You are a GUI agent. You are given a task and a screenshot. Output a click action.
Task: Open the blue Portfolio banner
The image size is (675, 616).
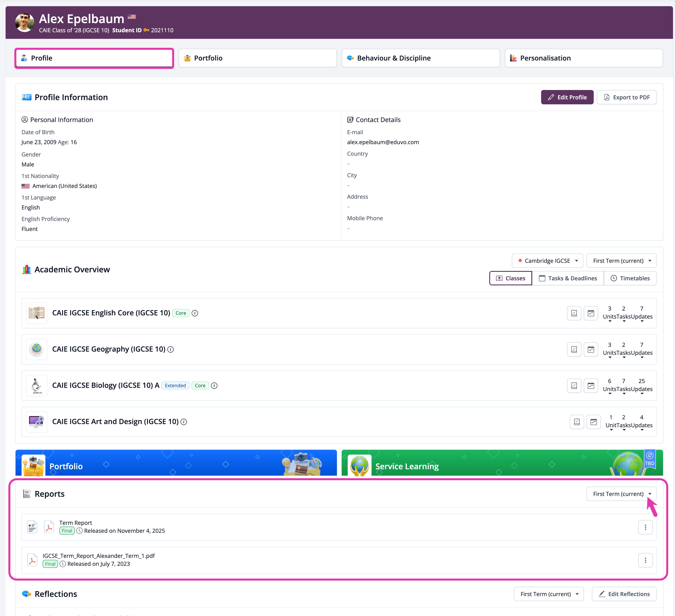(x=176, y=463)
